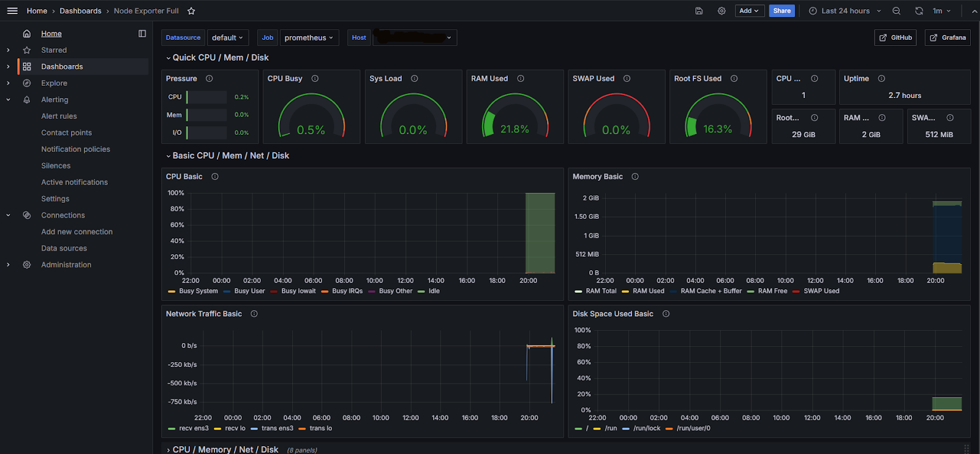
Task: Star the Node Exporter Full dashboard
Action: [191, 11]
